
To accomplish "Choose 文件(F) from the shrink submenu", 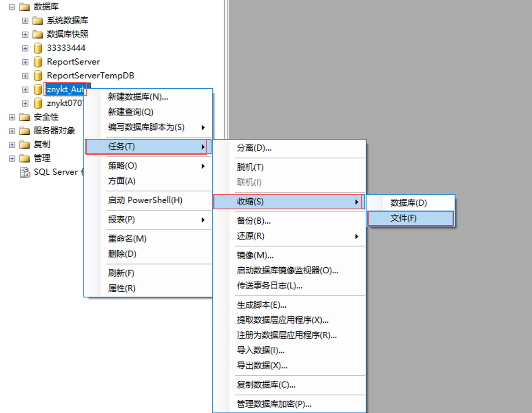I will 410,218.
